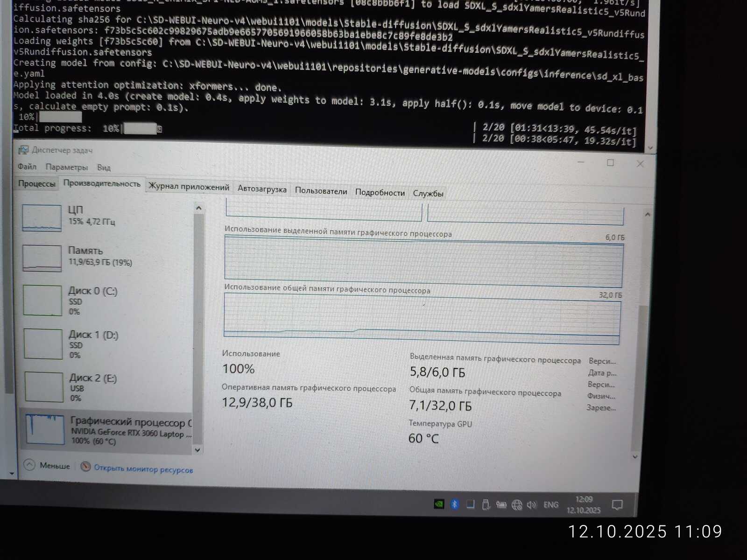
Task: Click the dedicated GPU memory usage graph
Action: 423,261
